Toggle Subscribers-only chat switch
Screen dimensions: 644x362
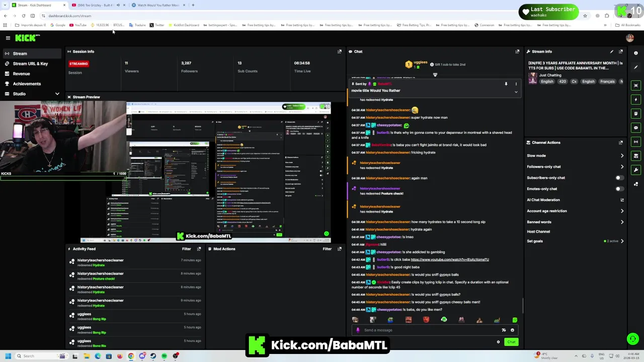click(619, 177)
